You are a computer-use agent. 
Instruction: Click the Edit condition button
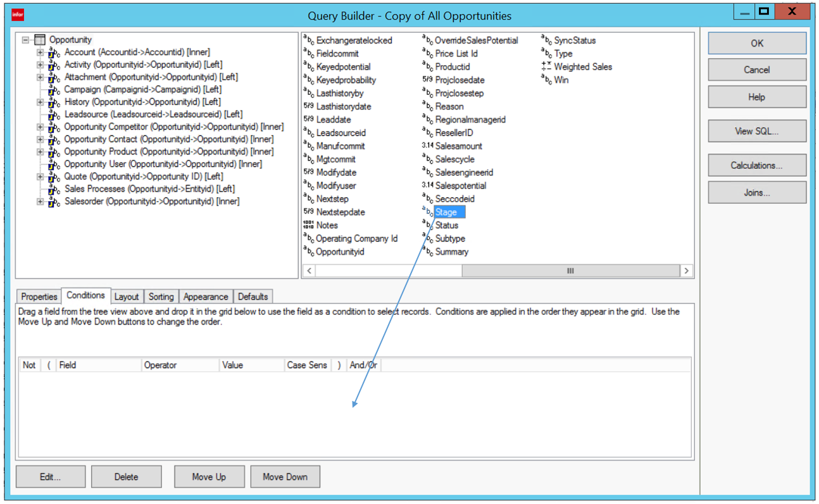tap(51, 477)
